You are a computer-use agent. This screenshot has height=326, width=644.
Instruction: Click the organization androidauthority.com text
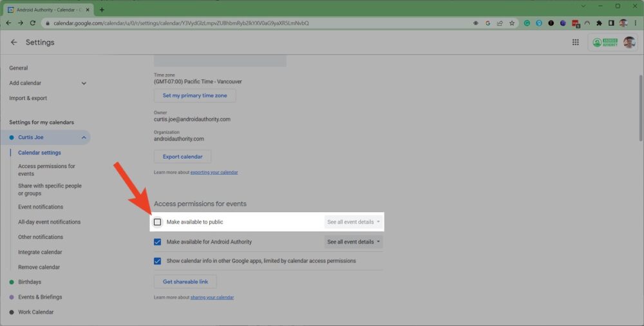click(178, 139)
